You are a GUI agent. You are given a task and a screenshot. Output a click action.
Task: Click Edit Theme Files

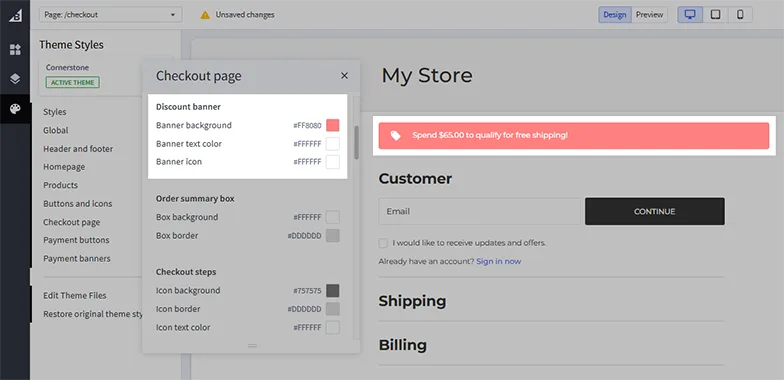[74, 296]
